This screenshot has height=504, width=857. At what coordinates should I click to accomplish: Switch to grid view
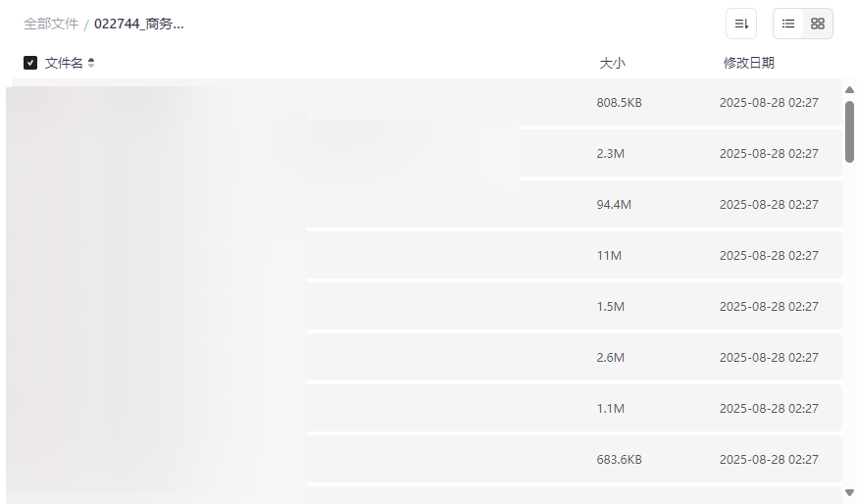pos(818,24)
